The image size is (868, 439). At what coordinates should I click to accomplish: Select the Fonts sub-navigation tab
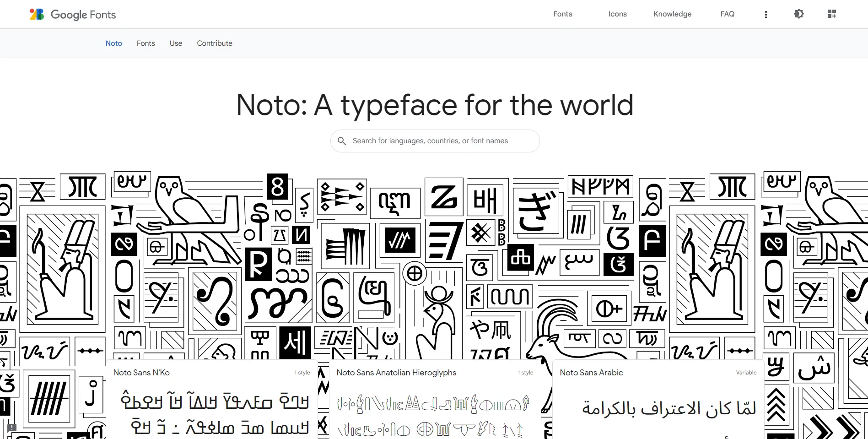146,43
